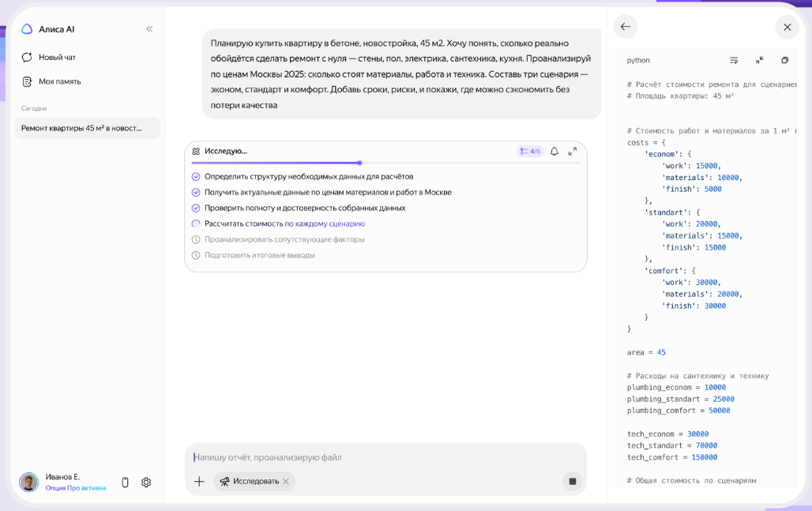Viewport: 812px width, 511px height.
Task: Collapse the sidebar with the chevron
Action: [148, 28]
